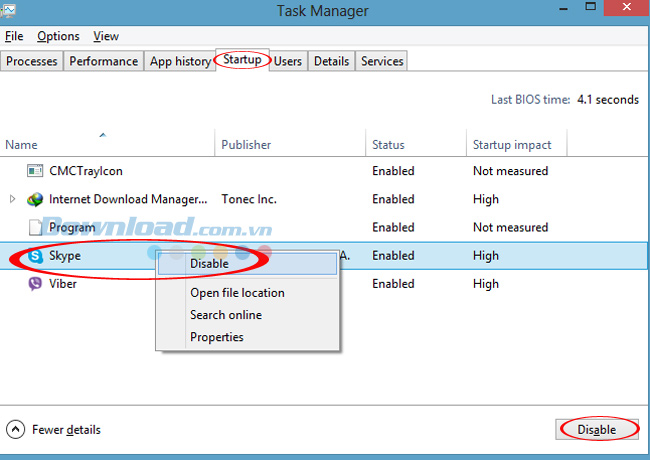Select the Internet Download Manager... name
Screen dimensions: 650x460
[x=128, y=199]
